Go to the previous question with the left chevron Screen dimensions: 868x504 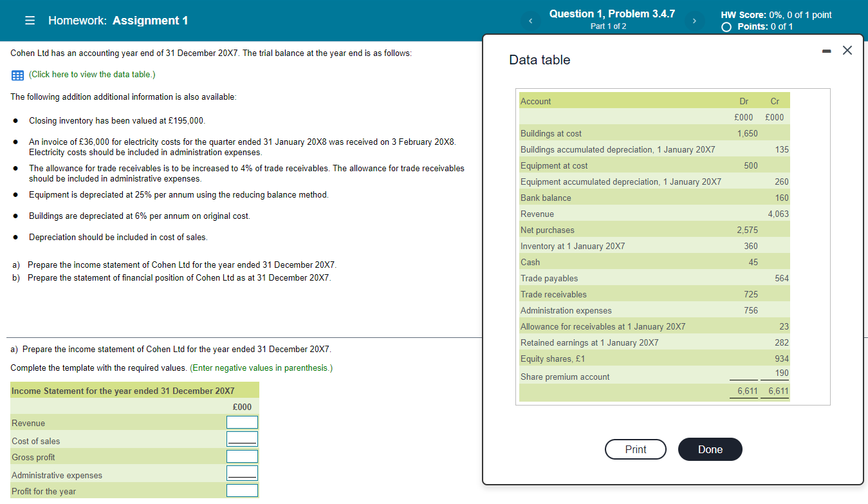tap(530, 20)
